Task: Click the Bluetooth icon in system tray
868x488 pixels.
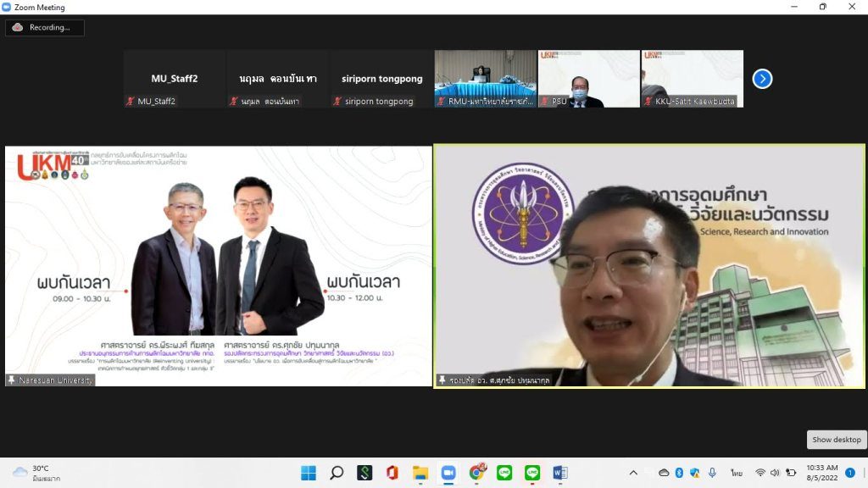Action: click(679, 473)
